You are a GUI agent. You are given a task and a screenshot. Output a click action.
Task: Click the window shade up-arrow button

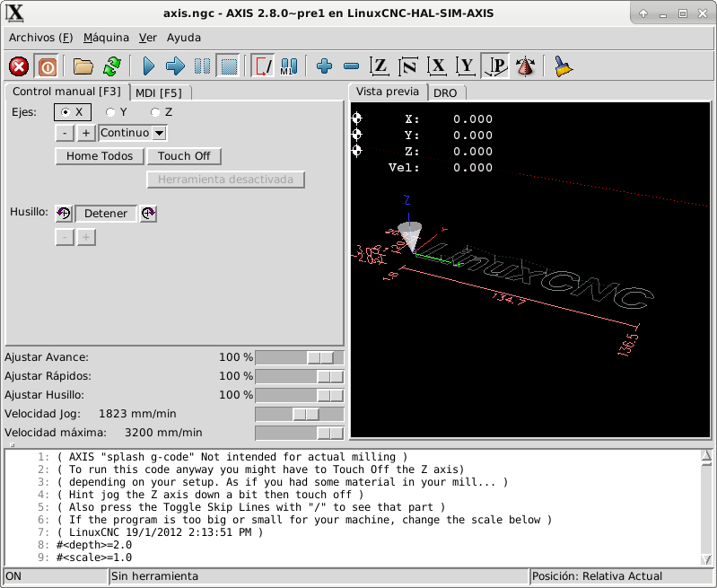pos(643,13)
